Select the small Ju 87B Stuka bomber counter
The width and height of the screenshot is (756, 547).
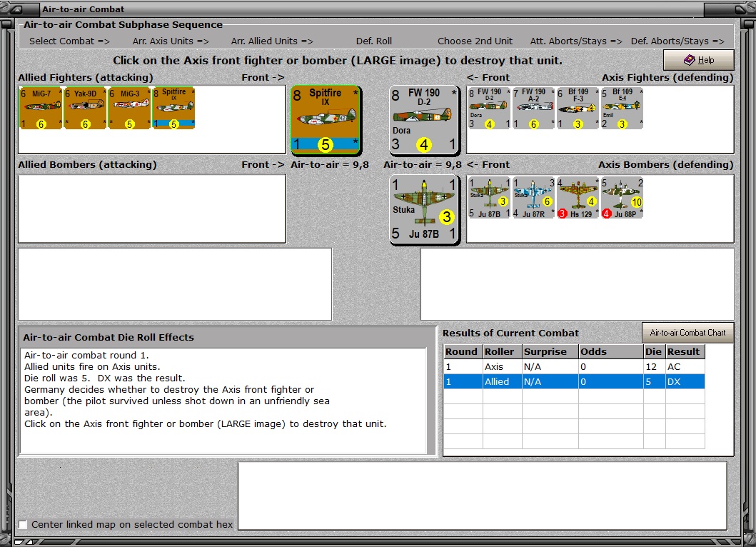coord(489,197)
